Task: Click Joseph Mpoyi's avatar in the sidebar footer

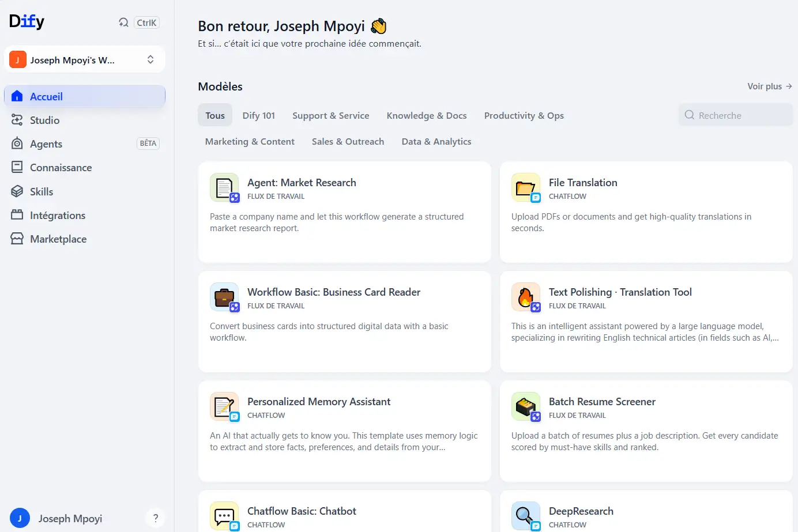Action: [20, 518]
